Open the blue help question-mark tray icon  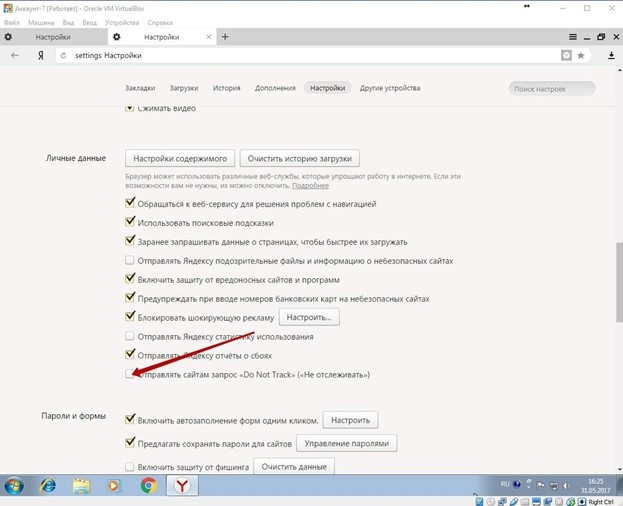coord(517,484)
